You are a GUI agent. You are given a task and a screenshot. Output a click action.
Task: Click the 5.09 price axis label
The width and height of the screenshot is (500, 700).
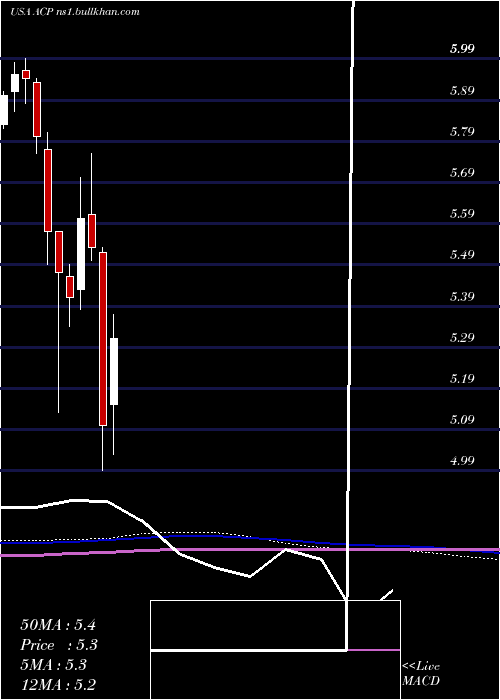462,420
